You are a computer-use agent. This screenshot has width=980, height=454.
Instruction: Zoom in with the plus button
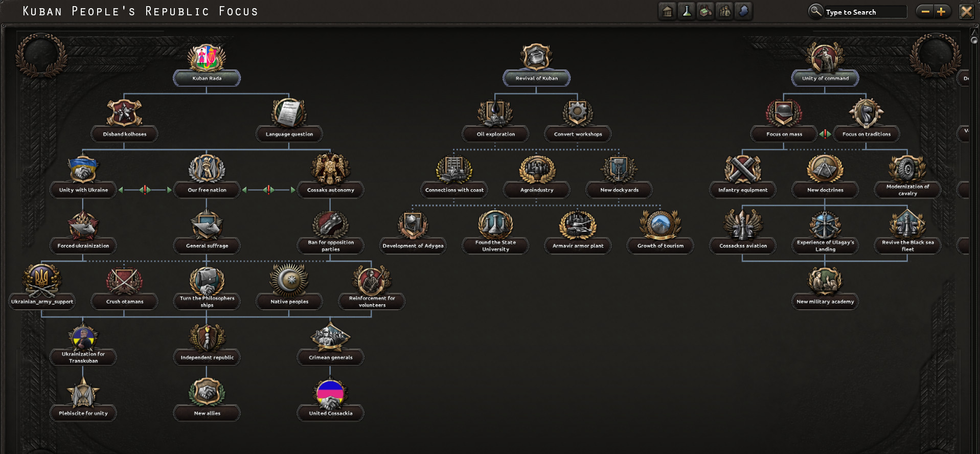click(x=941, y=11)
